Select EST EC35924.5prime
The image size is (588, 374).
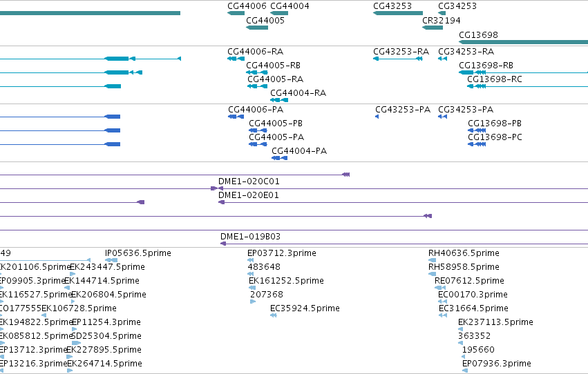(x=305, y=308)
